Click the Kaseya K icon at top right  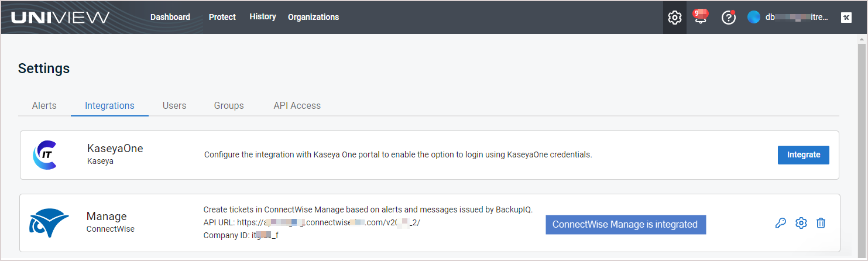pos(846,18)
